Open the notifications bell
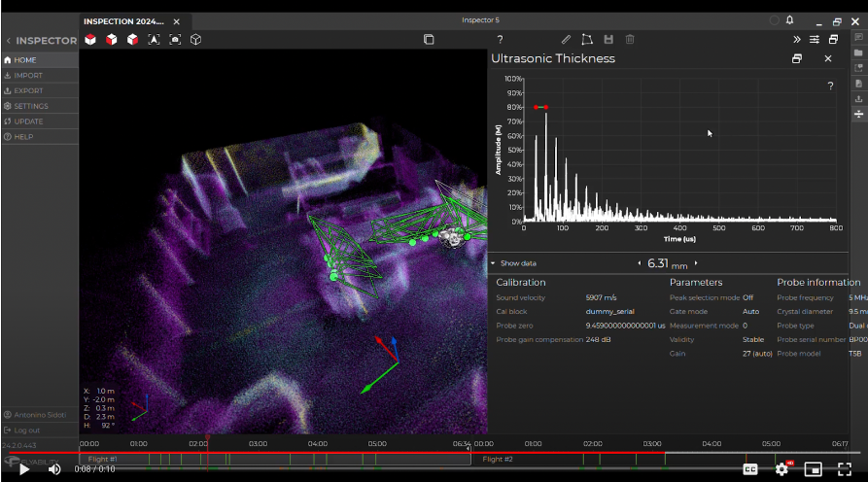868x482 pixels. (x=790, y=20)
